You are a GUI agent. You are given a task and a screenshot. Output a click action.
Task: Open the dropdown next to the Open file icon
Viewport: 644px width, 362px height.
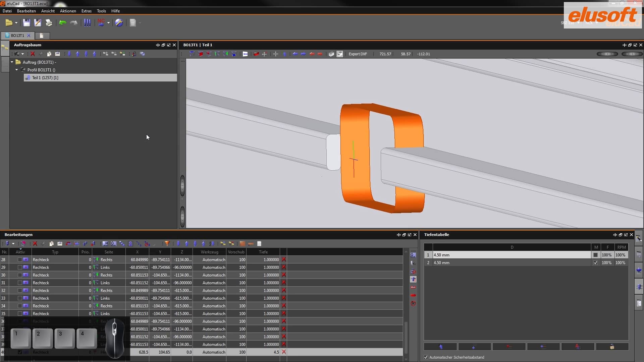coord(16,23)
